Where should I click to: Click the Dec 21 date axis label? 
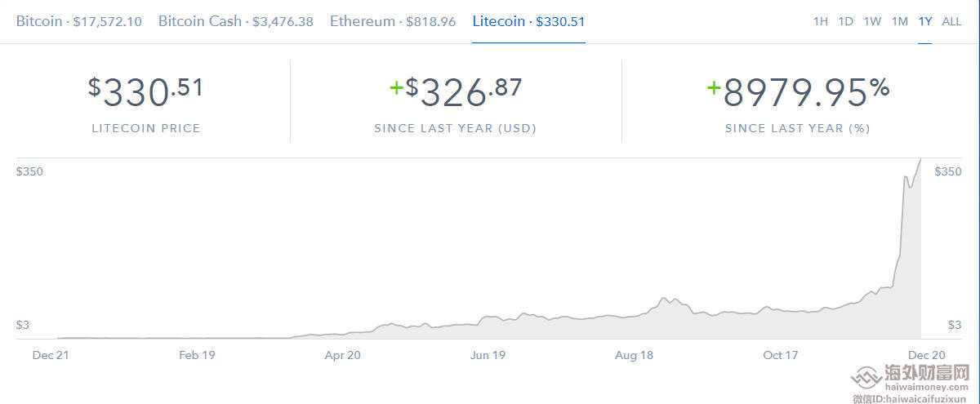coord(51,355)
